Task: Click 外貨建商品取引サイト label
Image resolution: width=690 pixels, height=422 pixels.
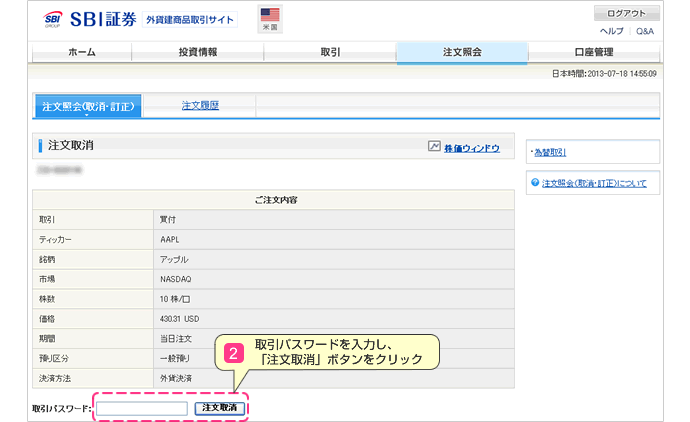Action: click(190, 20)
